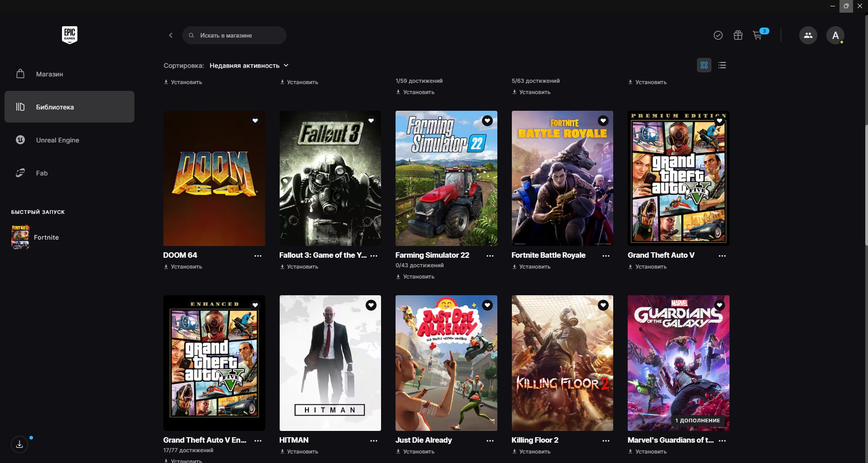868x463 pixels.
Task: Click the Epic Games logo
Action: [69, 35]
